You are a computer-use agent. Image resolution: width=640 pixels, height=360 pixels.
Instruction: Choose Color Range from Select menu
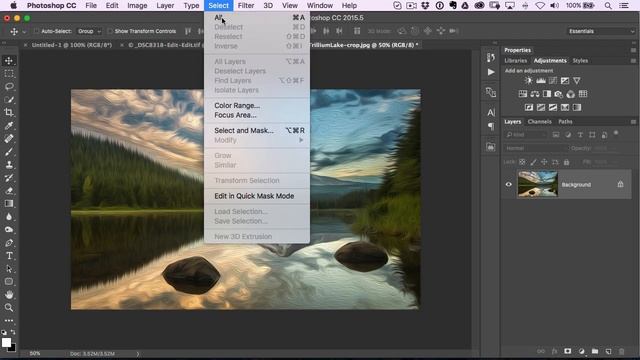click(257, 105)
